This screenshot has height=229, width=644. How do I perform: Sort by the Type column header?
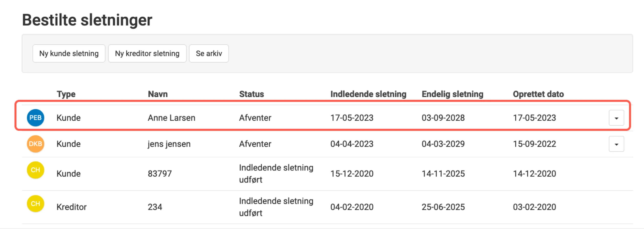point(66,94)
